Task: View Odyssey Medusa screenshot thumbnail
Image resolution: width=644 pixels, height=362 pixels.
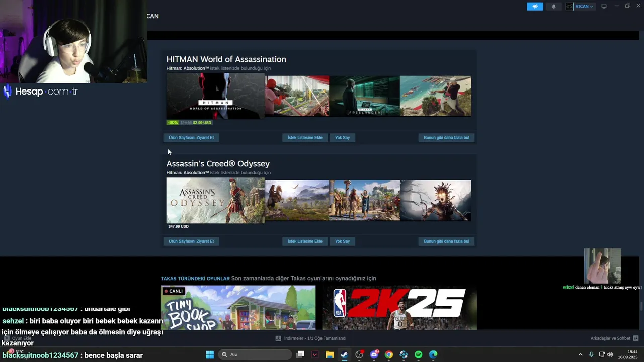Action: [436, 200]
